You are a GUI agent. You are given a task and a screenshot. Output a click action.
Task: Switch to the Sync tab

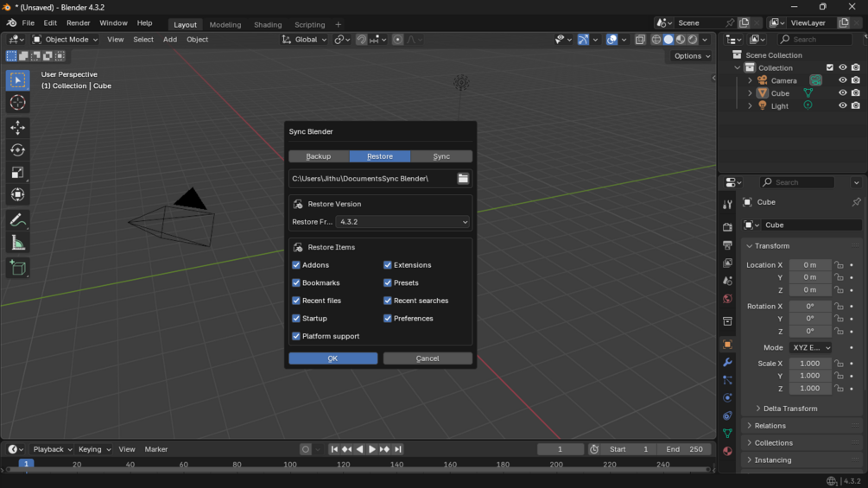tap(441, 156)
